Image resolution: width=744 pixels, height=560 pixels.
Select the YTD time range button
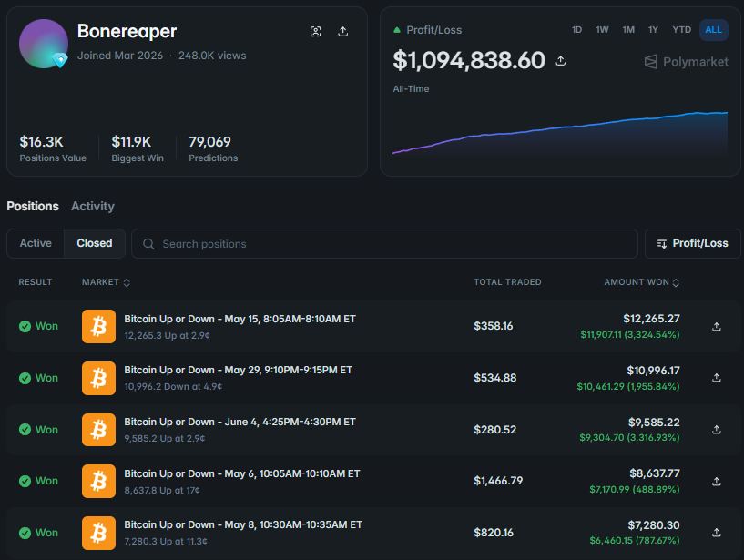click(681, 30)
